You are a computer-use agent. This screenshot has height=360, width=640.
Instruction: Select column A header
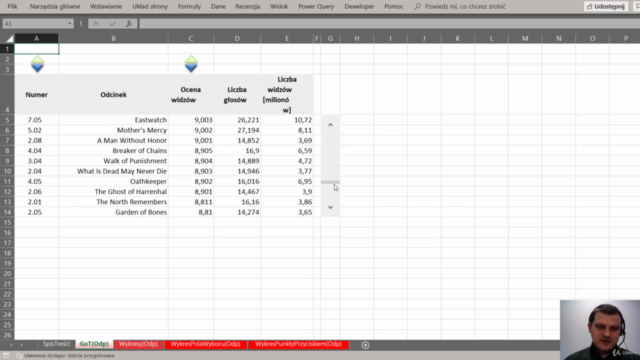(x=36, y=38)
